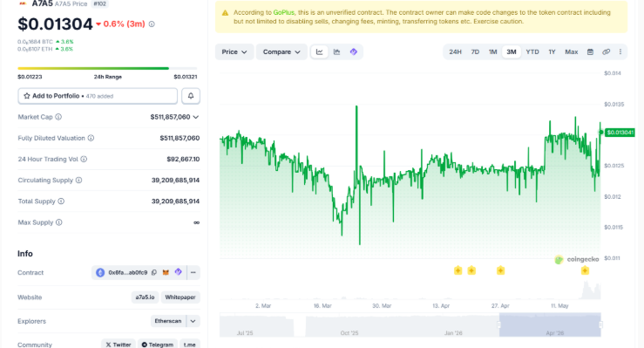Switch to line chart view

click(x=320, y=51)
